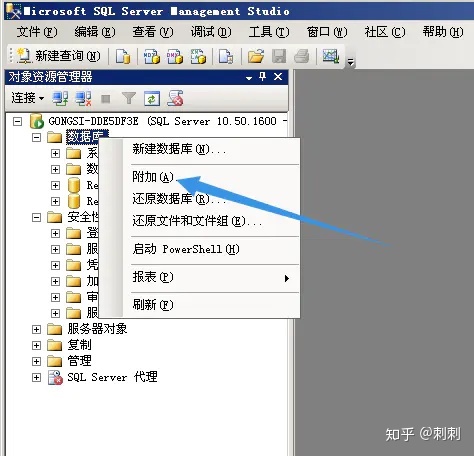Viewport: 474px width, 456px height.
Task: Click the 安全性 folder icon
Action: tap(55, 218)
